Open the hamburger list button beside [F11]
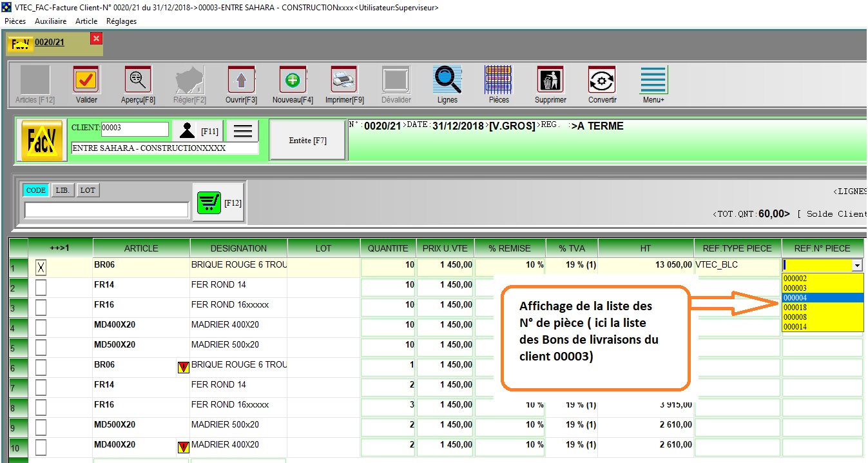Image resolution: width=868 pixels, height=463 pixels. click(242, 131)
